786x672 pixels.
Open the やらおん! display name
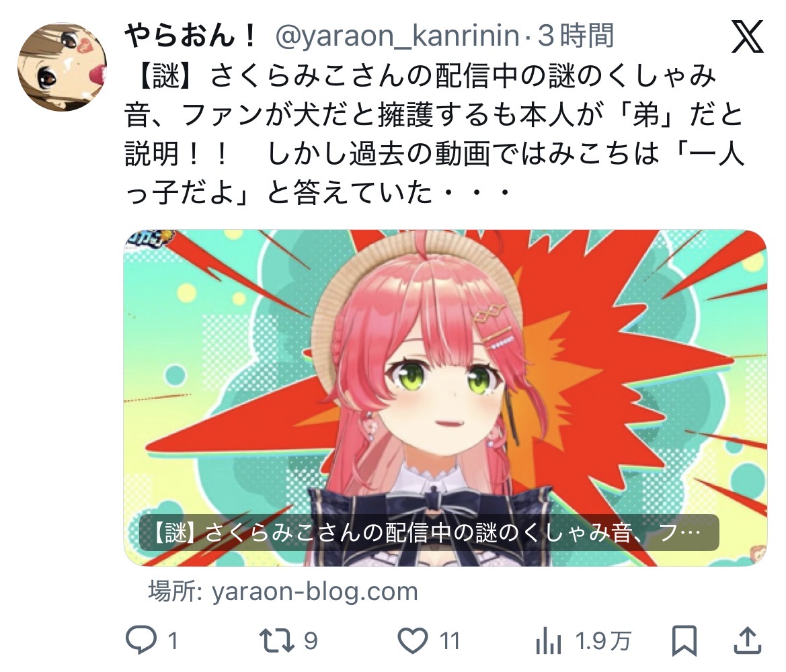point(190,36)
